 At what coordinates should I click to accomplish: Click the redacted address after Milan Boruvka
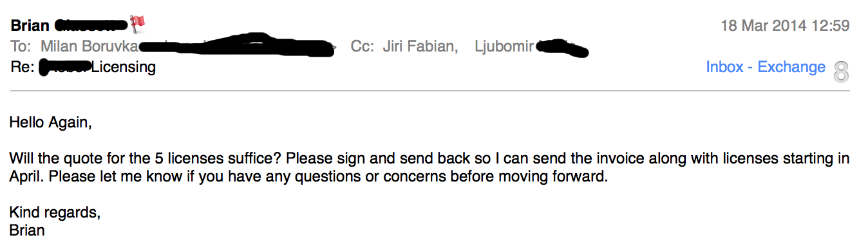point(237,46)
